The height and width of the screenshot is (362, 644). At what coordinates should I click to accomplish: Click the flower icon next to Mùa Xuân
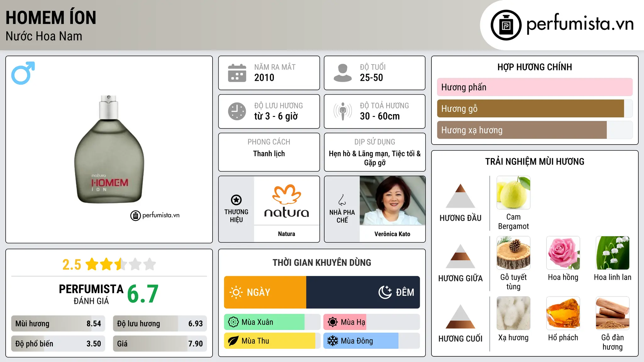point(233,322)
